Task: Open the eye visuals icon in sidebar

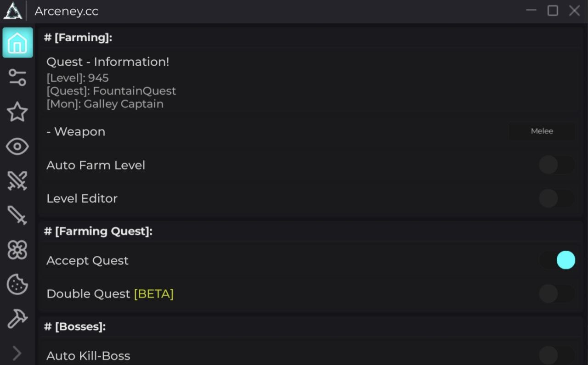Action: tap(17, 146)
